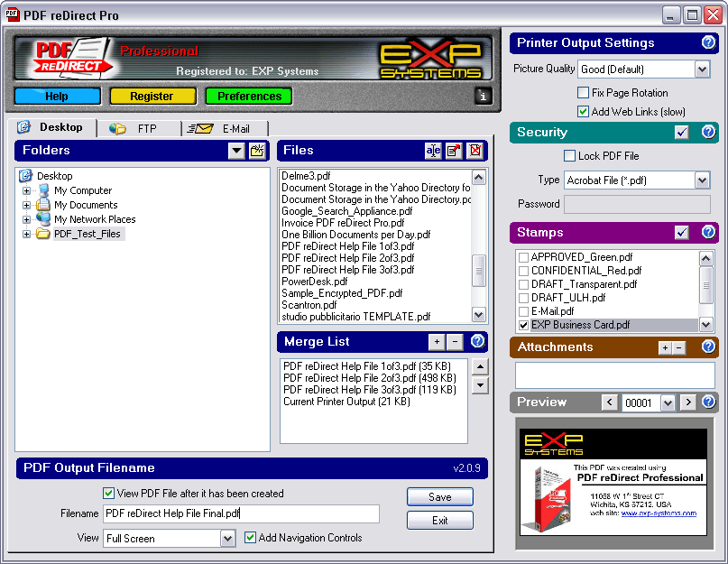Enable Fix Page Rotation checkbox
The width and height of the screenshot is (728, 564).
583,92
